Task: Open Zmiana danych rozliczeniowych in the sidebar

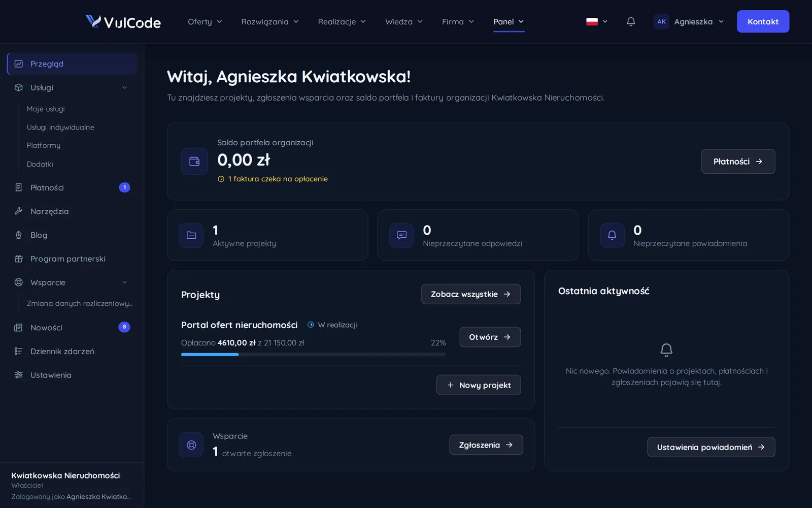Action: pos(80,303)
